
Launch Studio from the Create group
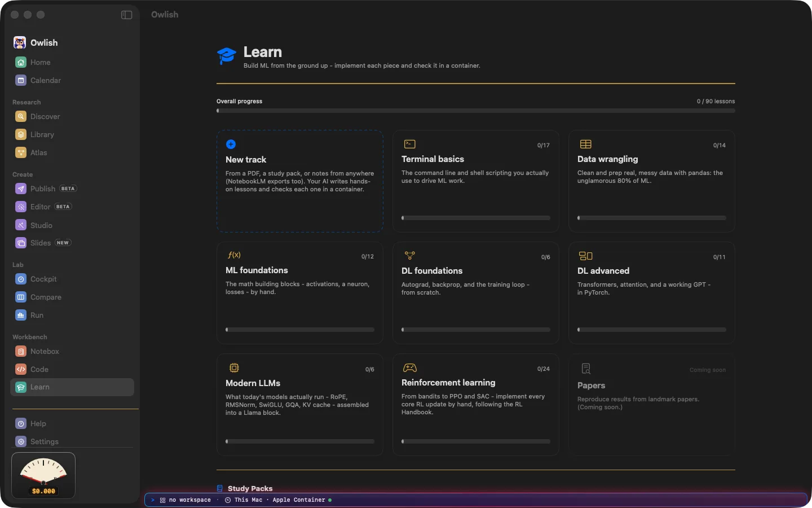[72, 225]
